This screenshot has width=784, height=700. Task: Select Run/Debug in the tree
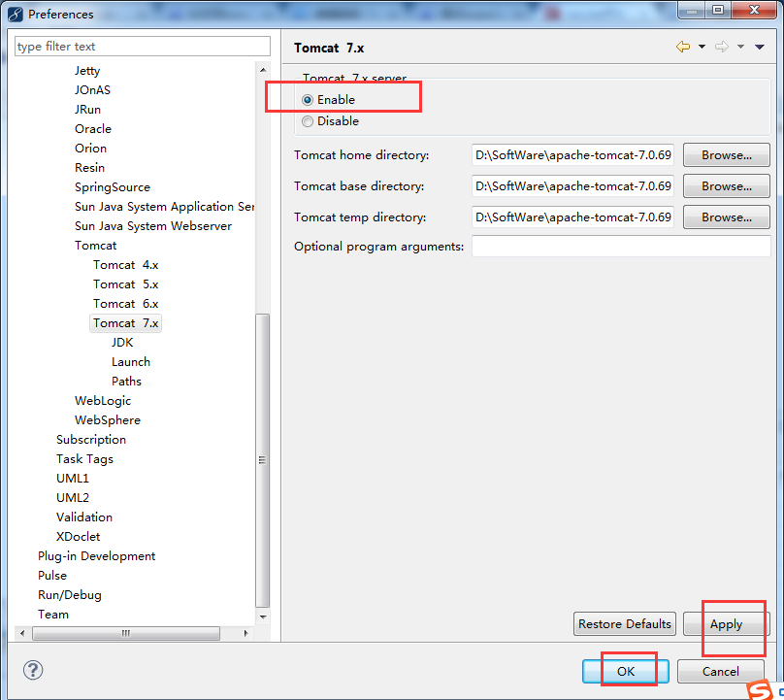point(70,595)
